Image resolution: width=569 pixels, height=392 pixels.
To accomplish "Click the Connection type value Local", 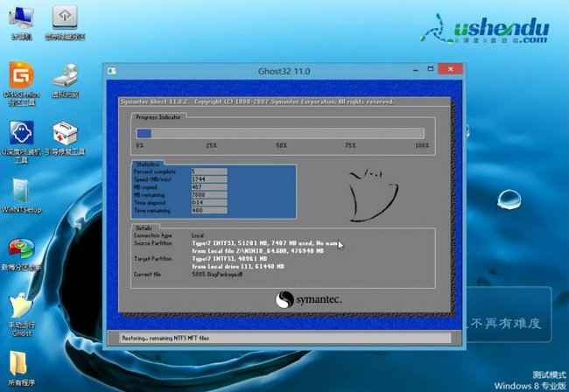I will tap(198, 235).
